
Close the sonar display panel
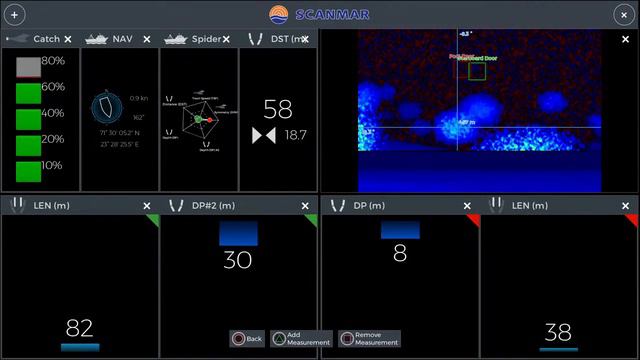[x=625, y=39]
